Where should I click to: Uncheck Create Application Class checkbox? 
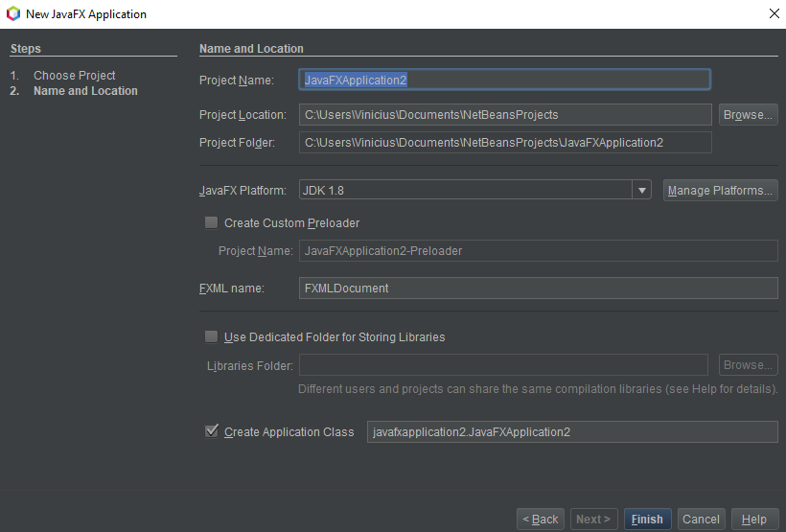(212, 431)
